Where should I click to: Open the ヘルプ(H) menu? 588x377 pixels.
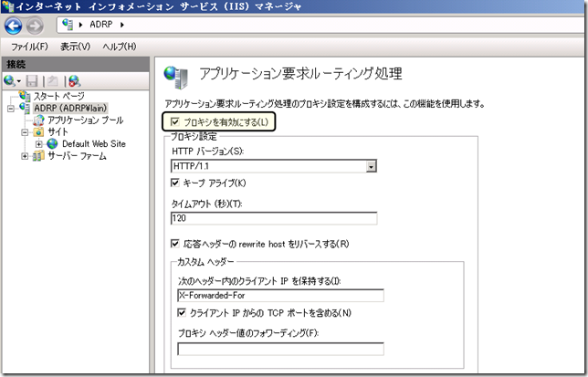(120, 47)
